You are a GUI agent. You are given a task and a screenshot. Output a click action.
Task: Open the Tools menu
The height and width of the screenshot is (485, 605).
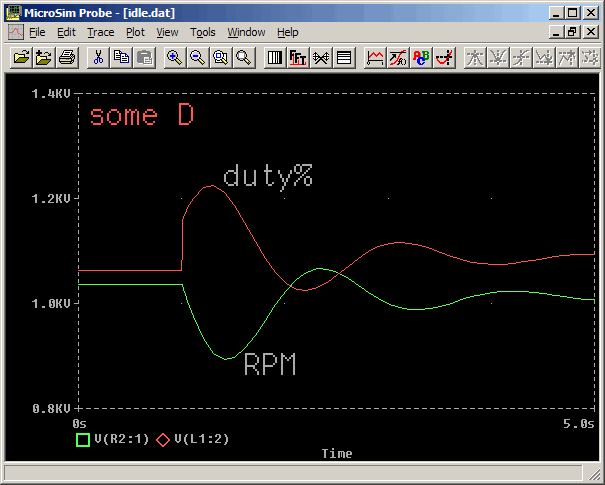tap(203, 32)
